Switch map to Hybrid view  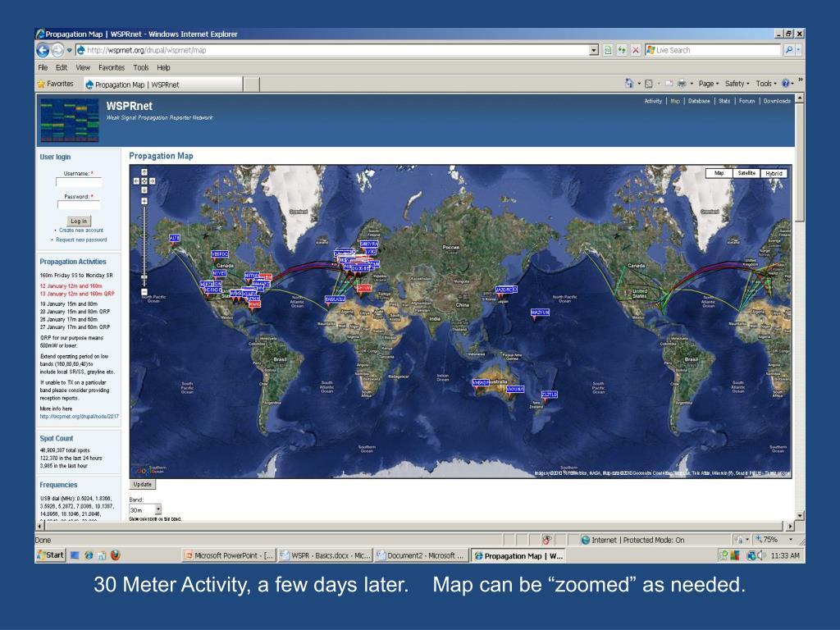[x=774, y=173]
